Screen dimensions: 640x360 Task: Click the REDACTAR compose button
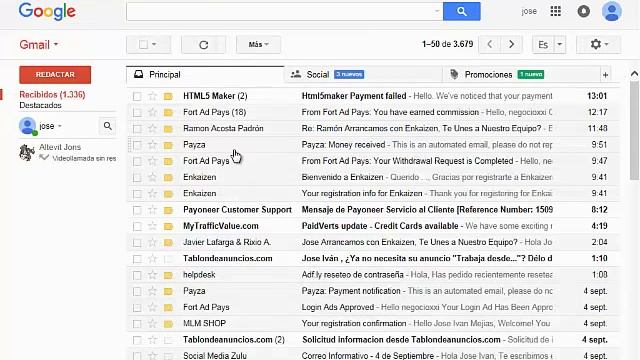pyautogui.click(x=55, y=75)
